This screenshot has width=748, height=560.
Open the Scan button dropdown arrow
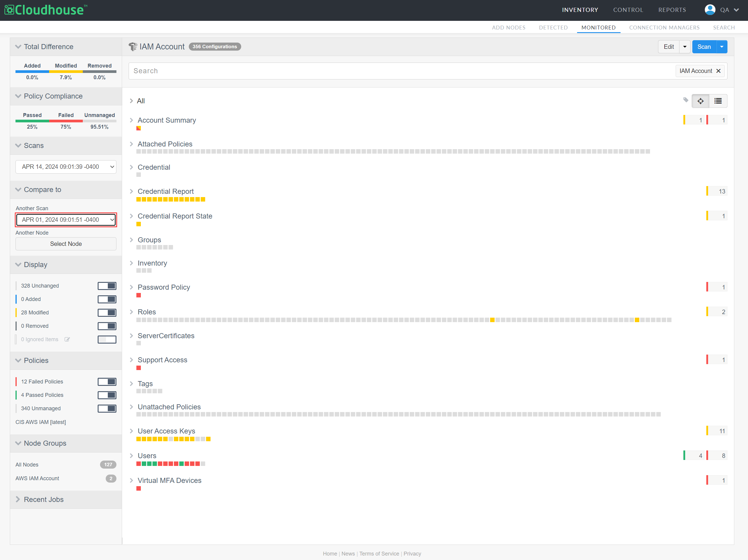click(721, 47)
